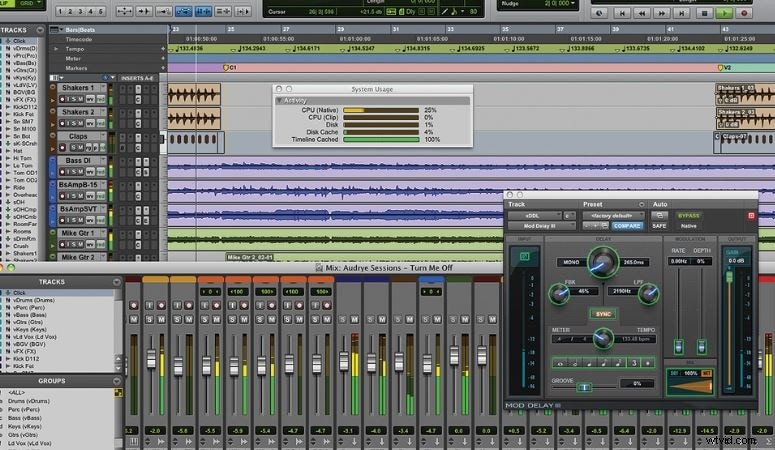Record-enable the Shakers 1 track
The image size is (775, 450).
(62, 98)
